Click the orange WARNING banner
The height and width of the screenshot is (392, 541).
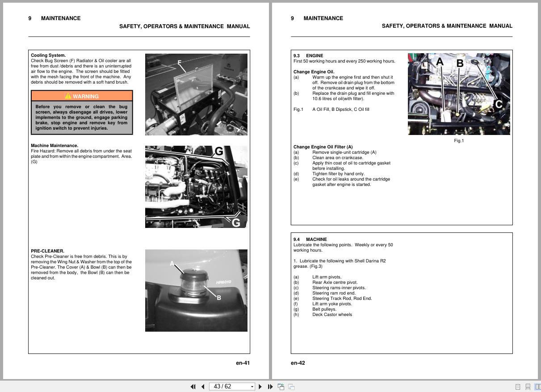tap(82, 96)
